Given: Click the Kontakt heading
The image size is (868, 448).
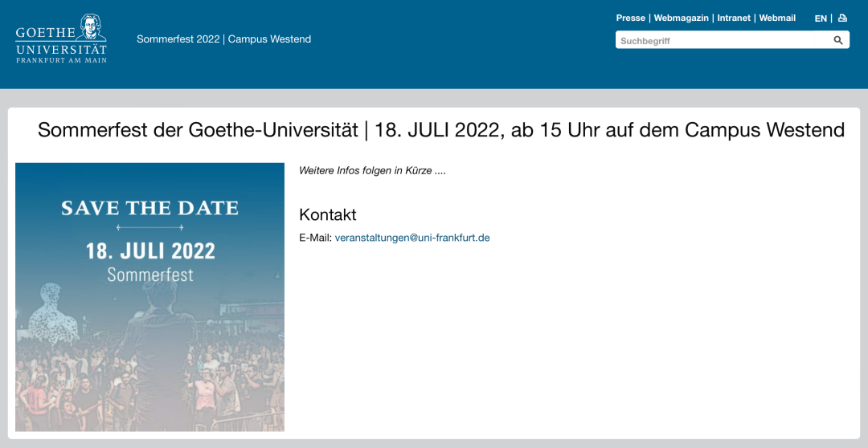Looking at the screenshot, I should coord(328,214).
